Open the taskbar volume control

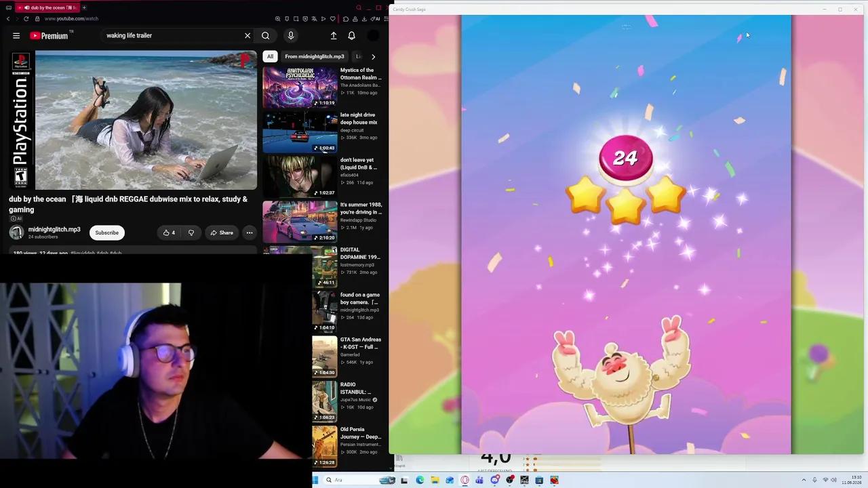pos(833,481)
